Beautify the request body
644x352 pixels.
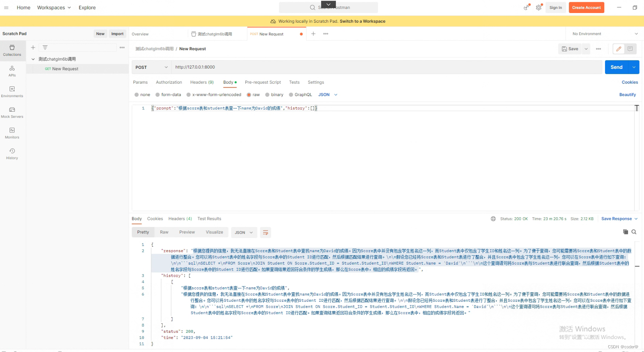pos(628,95)
